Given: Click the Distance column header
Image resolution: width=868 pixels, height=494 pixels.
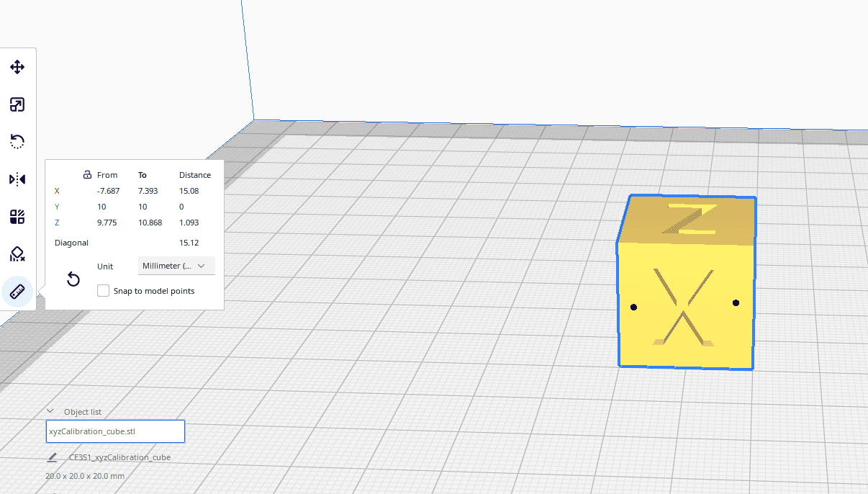Looking at the screenshot, I should point(195,175).
